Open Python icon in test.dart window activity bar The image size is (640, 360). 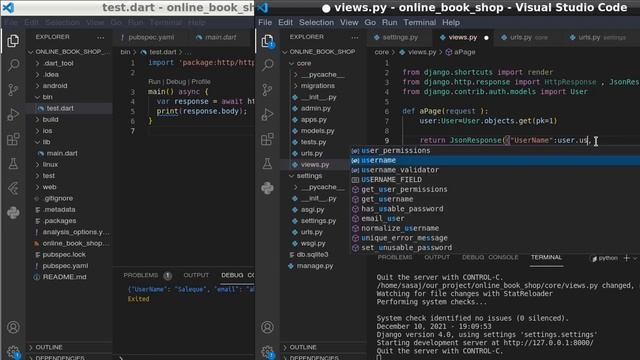tap(13, 213)
